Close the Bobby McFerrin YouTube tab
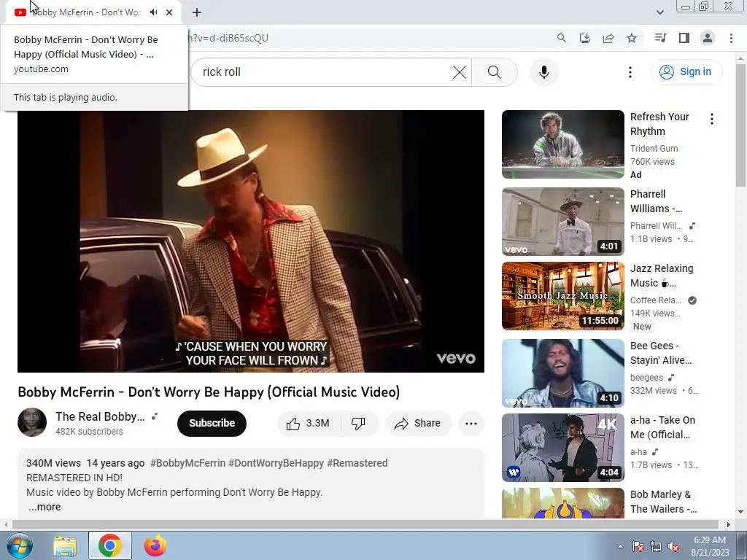This screenshot has height=560, width=747. tap(169, 12)
